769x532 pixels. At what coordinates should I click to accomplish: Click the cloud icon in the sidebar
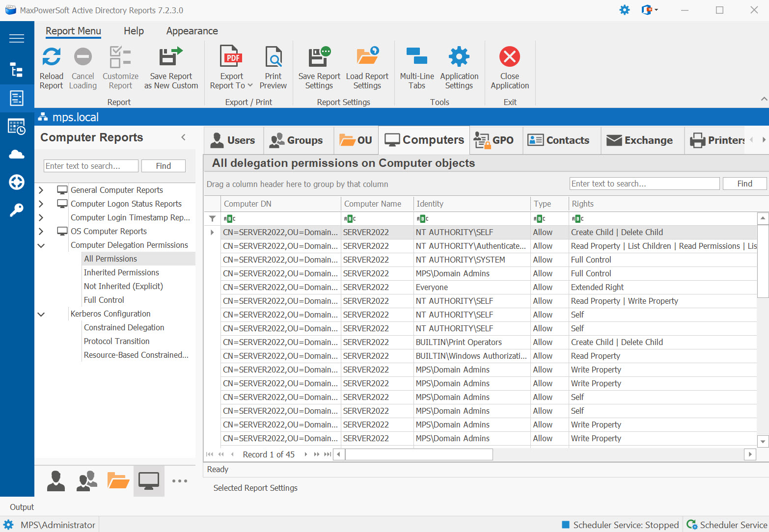pyautogui.click(x=17, y=154)
